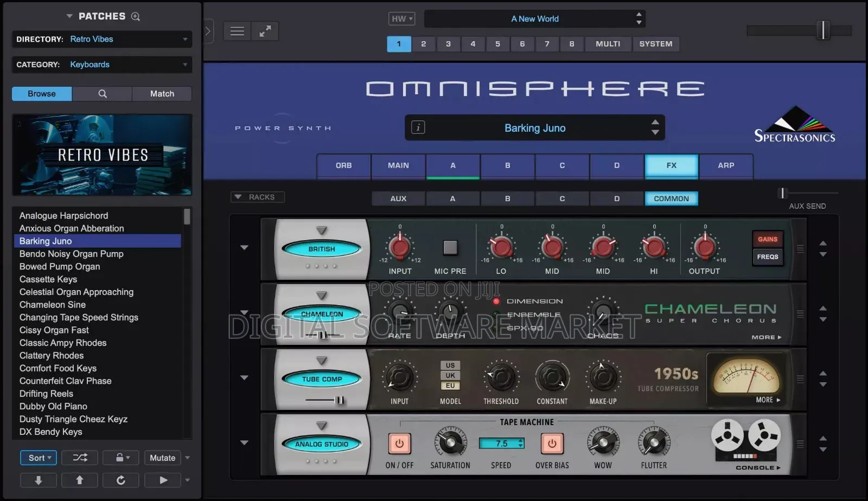The image size is (868, 501).
Task: Click the tape SPEED 7.5 stepper
Action: point(502,444)
